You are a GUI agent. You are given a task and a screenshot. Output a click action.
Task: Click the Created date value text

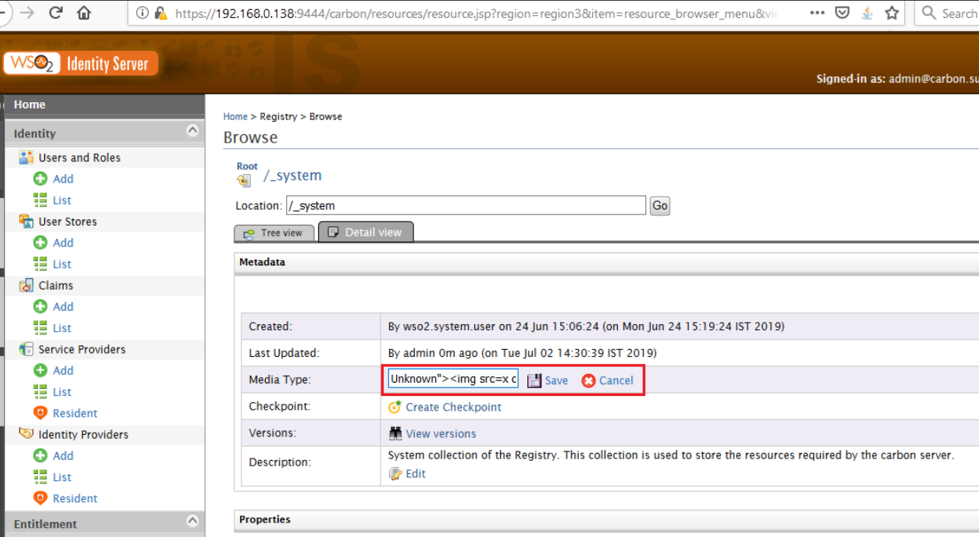(x=586, y=327)
